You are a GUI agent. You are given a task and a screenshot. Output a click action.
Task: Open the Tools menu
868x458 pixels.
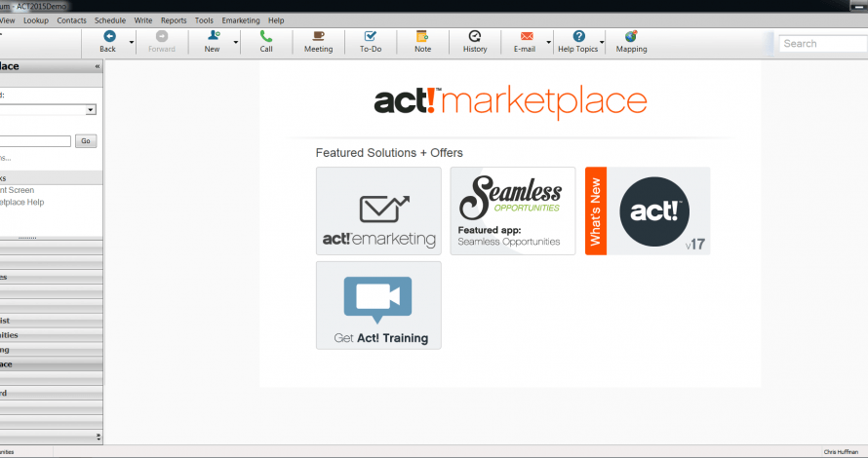(204, 20)
